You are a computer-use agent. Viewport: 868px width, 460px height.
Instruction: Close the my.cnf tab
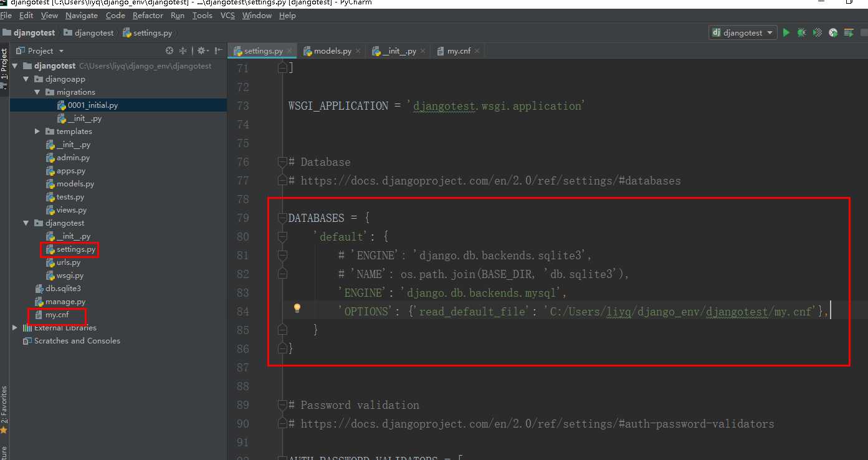pos(477,51)
